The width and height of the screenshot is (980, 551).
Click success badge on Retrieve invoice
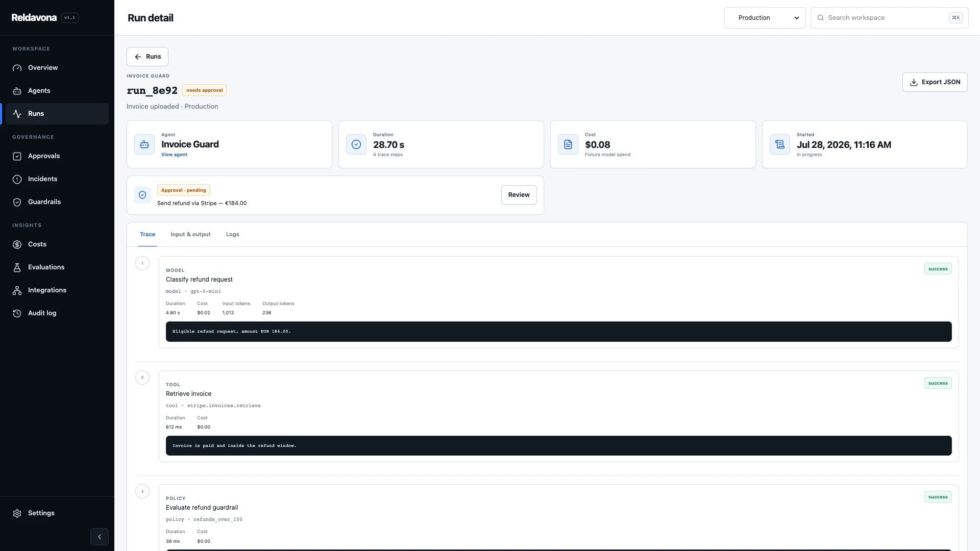938,383
